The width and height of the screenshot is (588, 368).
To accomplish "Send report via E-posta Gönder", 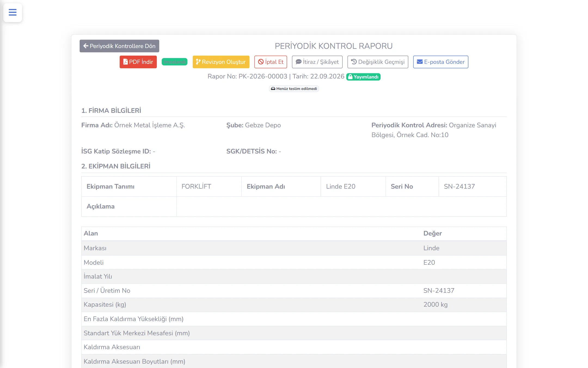I will (x=441, y=62).
